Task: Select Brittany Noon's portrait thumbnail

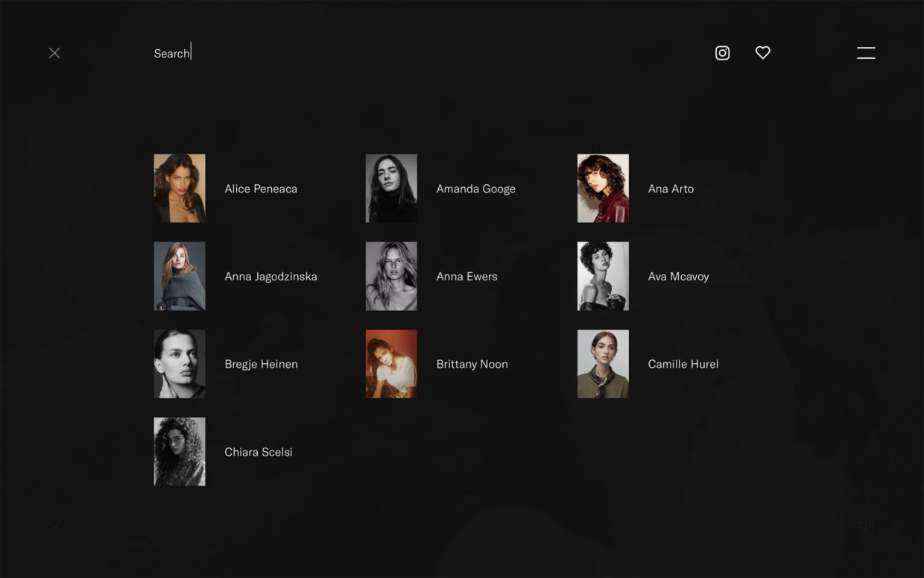Action: [391, 364]
